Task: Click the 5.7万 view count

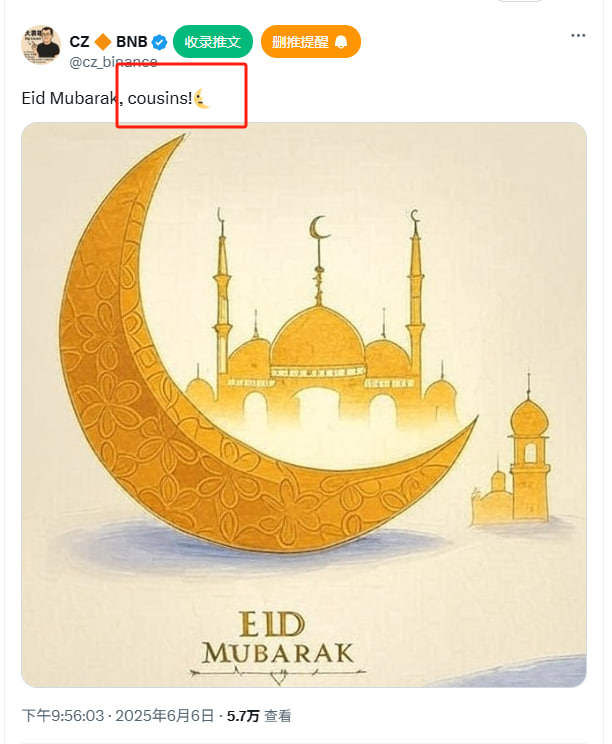Action: click(x=243, y=716)
